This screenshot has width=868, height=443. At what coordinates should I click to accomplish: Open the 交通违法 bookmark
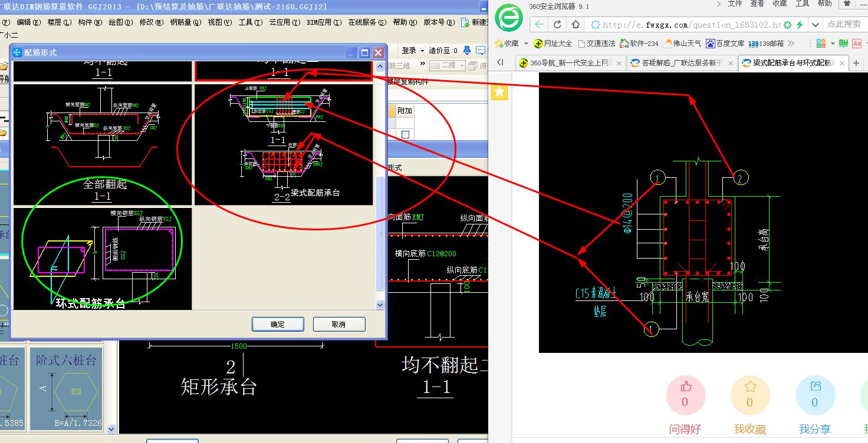597,43
